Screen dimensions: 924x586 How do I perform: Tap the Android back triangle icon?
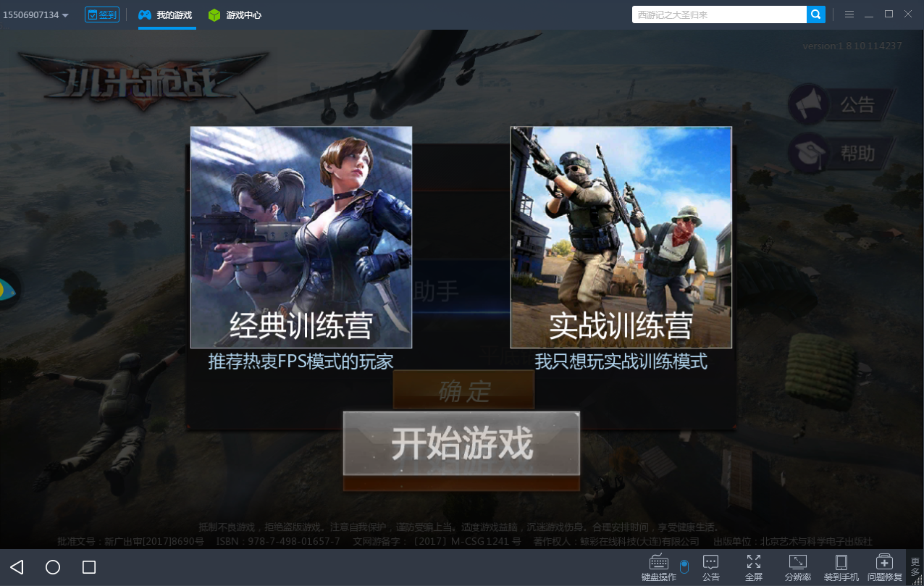[17, 567]
